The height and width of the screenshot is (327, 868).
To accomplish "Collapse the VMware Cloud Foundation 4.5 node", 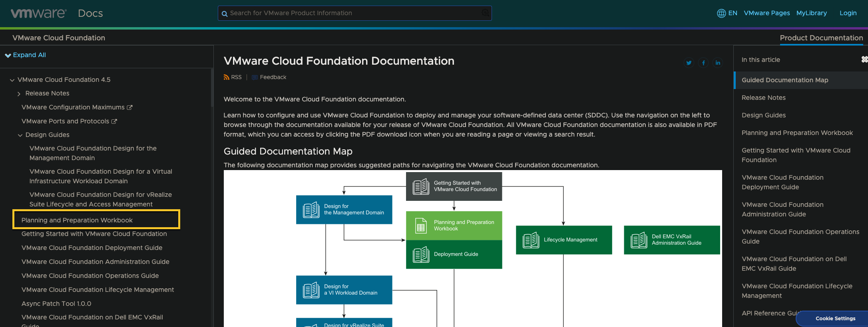I will (x=12, y=80).
